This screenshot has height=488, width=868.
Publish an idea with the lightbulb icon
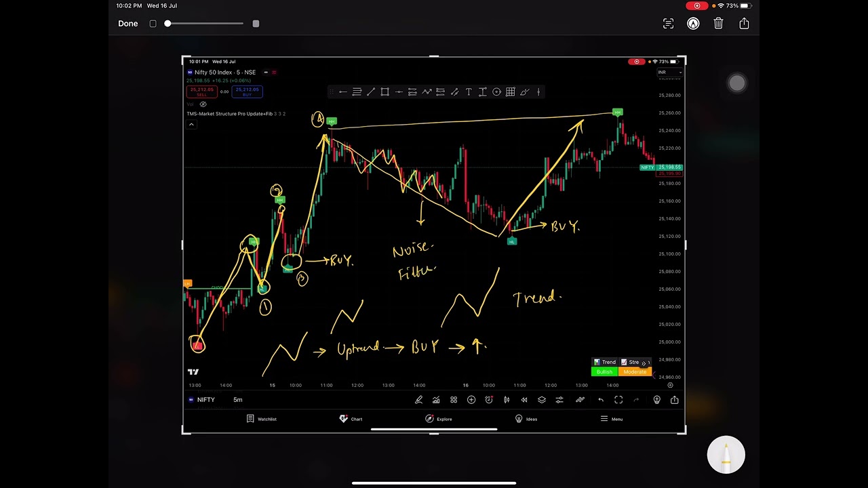point(656,400)
